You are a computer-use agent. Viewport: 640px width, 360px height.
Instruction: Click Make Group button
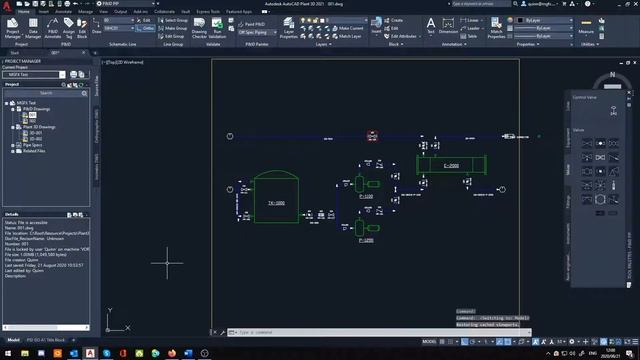click(x=173, y=28)
